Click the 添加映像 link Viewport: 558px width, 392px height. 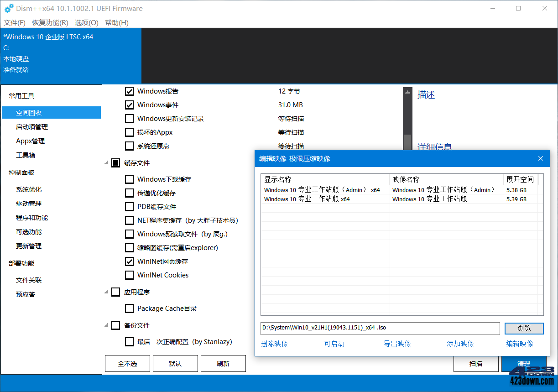(x=460, y=344)
